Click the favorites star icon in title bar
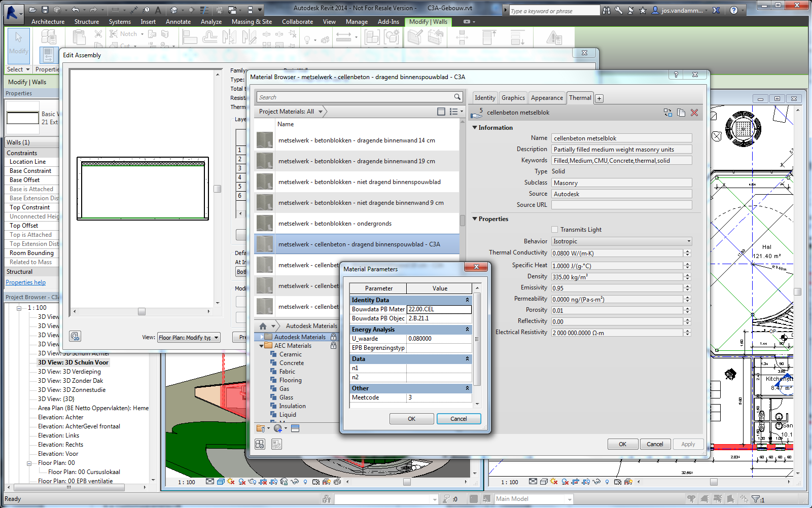Viewport: 812px width, 508px height. click(643, 10)
